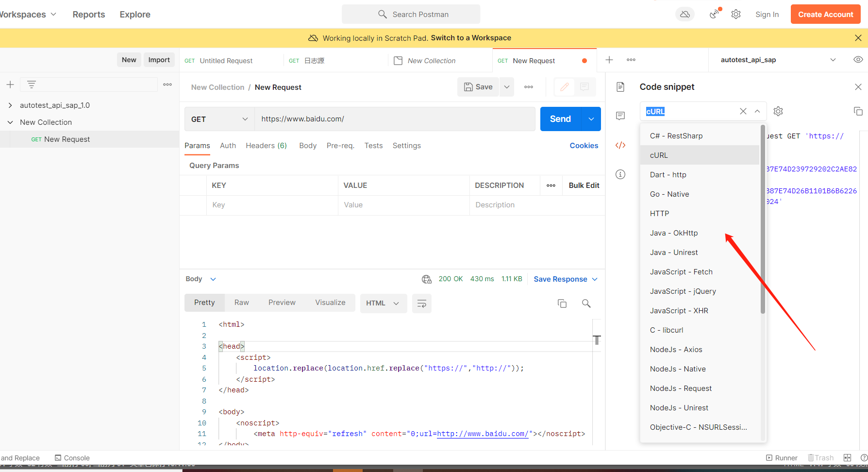Open the Comments icon in right sidebar

click(620, 116)
